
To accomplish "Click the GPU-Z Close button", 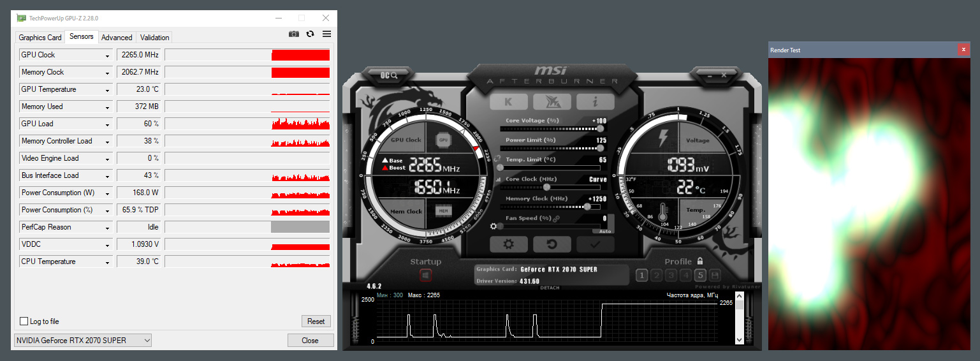I will point(311,341).
